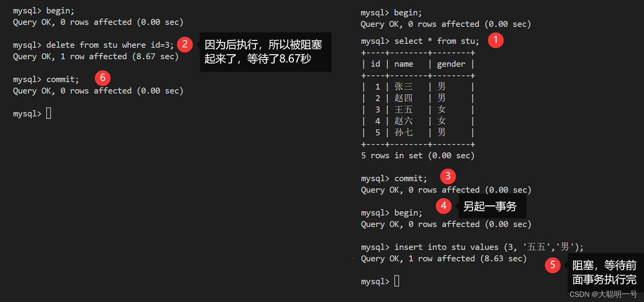Click the empty mysql> prompt in left terminal
This screenshot has width=644, height=302.
pos(32,114)
